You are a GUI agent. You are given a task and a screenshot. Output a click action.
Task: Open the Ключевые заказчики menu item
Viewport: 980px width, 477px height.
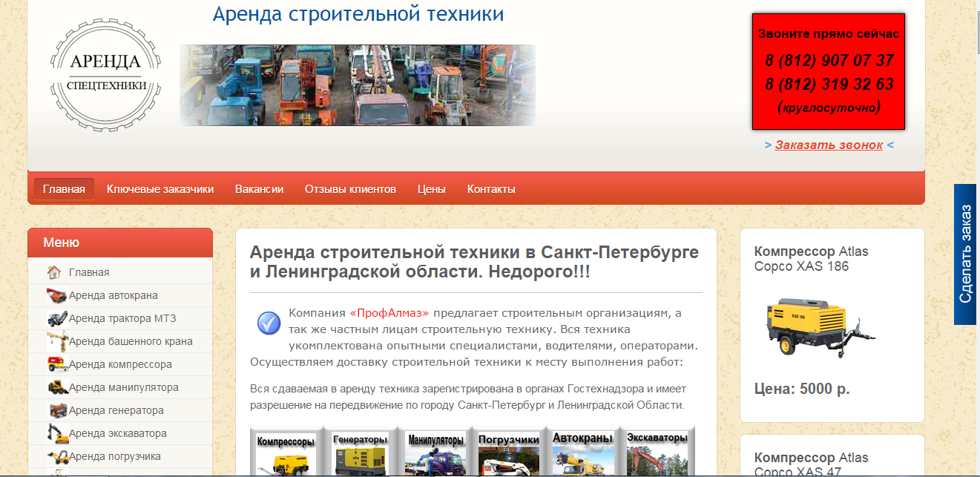point(160,189)
